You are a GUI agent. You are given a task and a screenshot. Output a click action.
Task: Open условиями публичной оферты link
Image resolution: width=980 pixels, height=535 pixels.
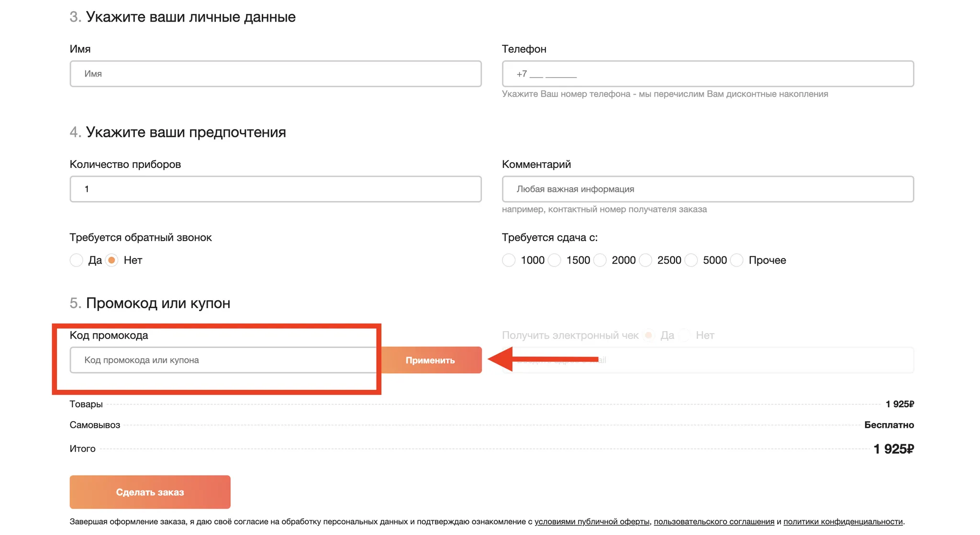tap(592, 522)
